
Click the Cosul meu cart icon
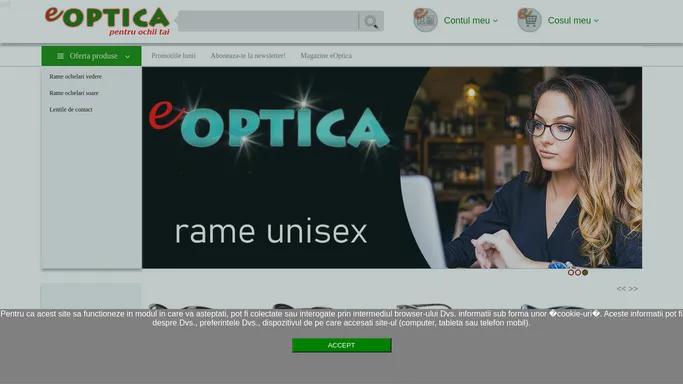pyautogui.click(x=529, y=20)
